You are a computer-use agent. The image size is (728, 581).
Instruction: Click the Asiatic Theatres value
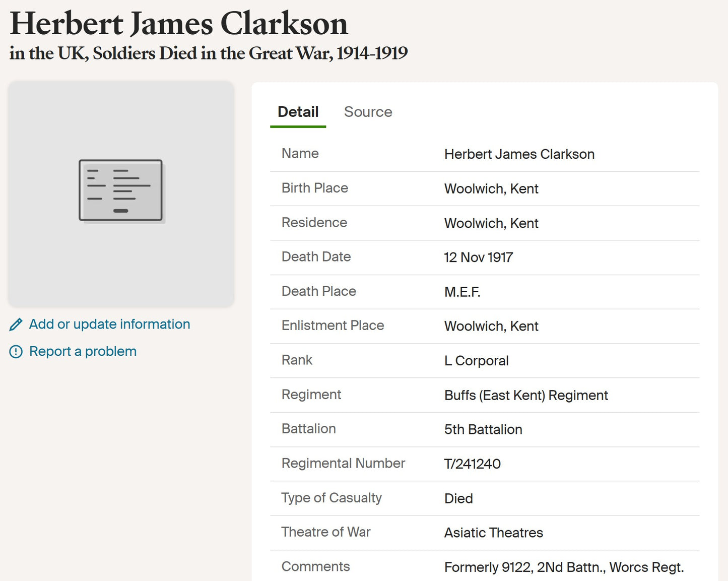tap(493, 533)
